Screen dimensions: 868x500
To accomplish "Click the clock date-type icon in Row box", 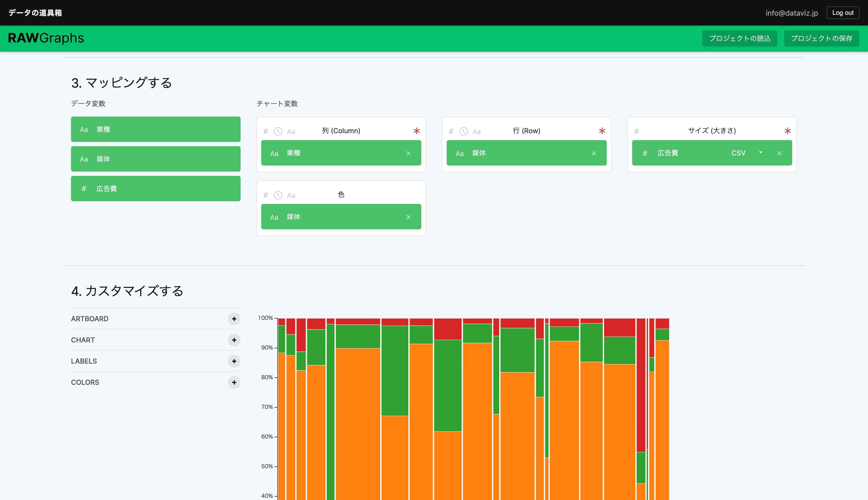I will pyautogui.click(x=463, y=131).
